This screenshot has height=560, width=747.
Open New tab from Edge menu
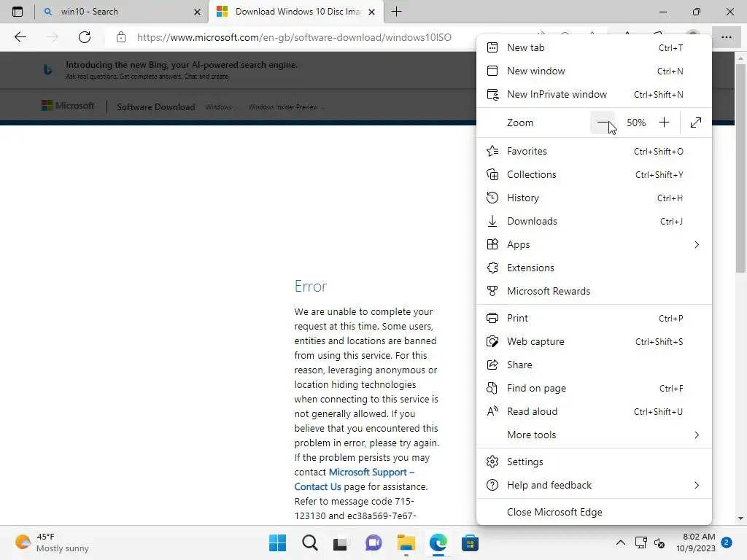pyautogui.click(x=594, y=47)
